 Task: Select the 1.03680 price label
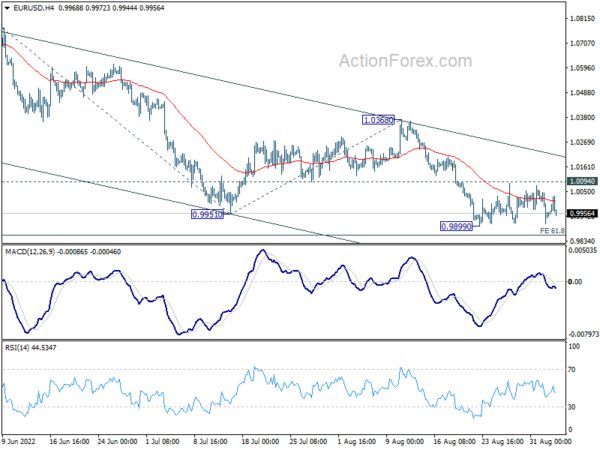point(378,120)
